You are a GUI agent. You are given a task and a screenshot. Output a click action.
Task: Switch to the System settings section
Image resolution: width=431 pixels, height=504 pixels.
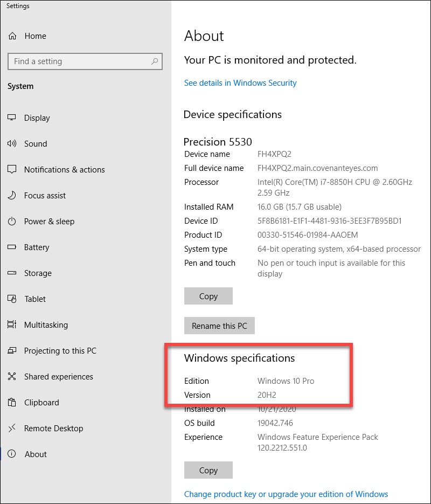point(20,86)
